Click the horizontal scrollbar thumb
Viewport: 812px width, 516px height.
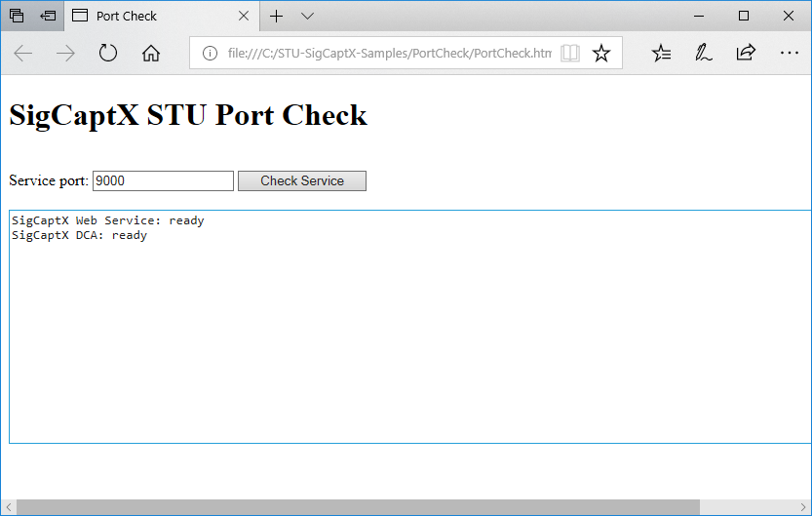click(x=358, y=506)
